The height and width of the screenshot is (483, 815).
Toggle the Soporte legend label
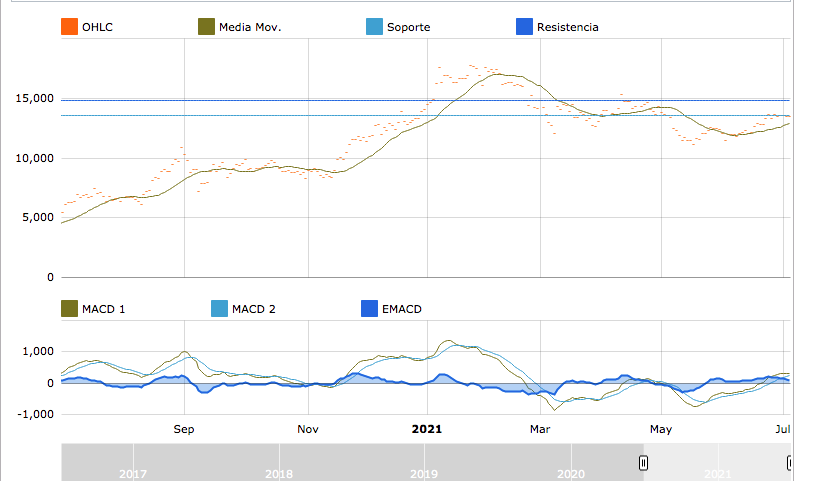point(408,27)
